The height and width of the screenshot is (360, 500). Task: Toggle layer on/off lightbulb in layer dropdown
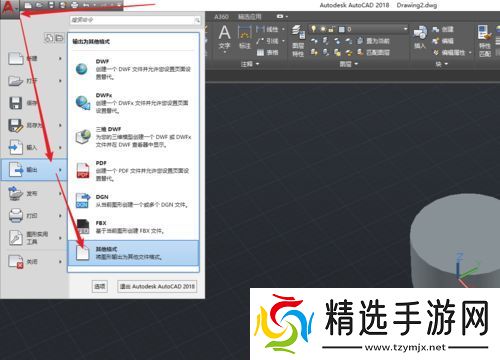click(x=313, y=29)
